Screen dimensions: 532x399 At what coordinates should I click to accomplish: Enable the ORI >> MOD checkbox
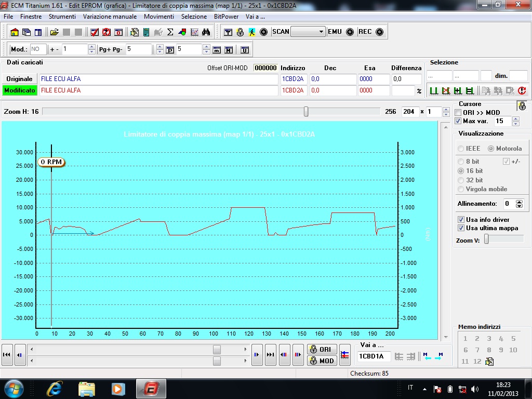click(458, 113)
